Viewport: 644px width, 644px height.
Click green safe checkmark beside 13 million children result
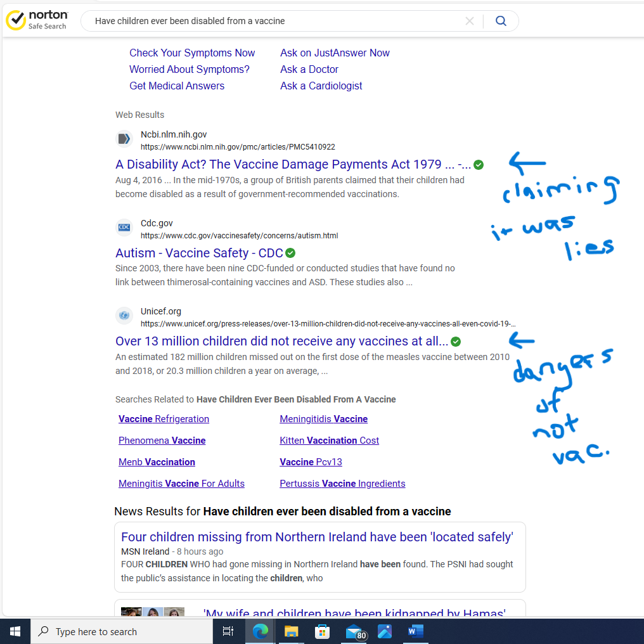456,341
